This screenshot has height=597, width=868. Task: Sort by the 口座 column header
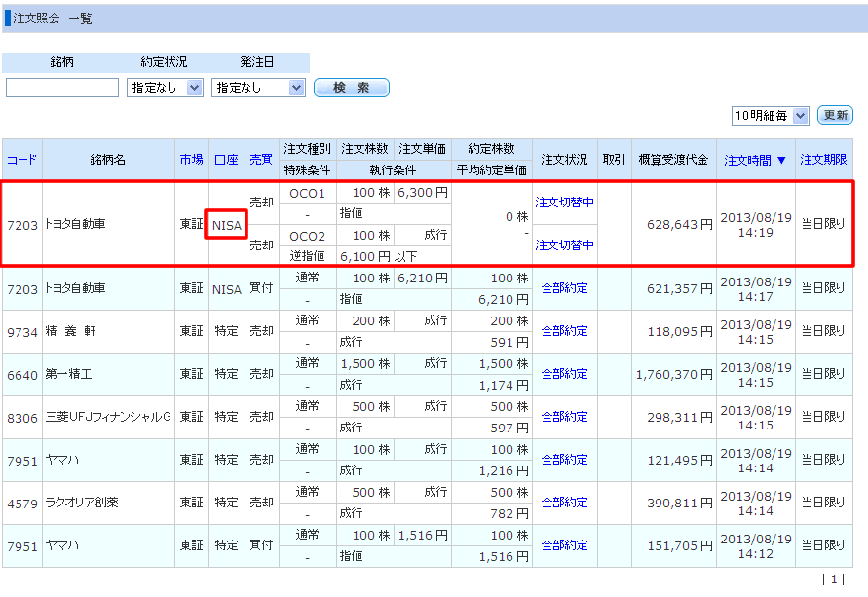pos(226,160)
